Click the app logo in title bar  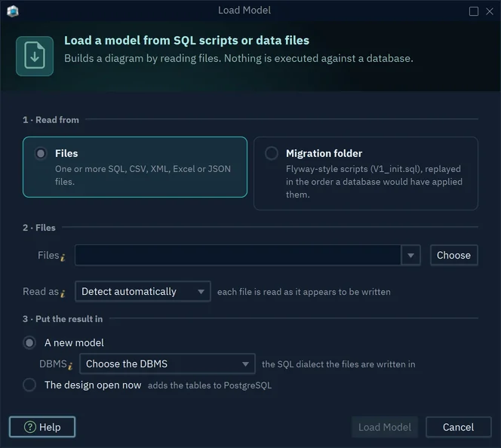click(x=13, y=11)
